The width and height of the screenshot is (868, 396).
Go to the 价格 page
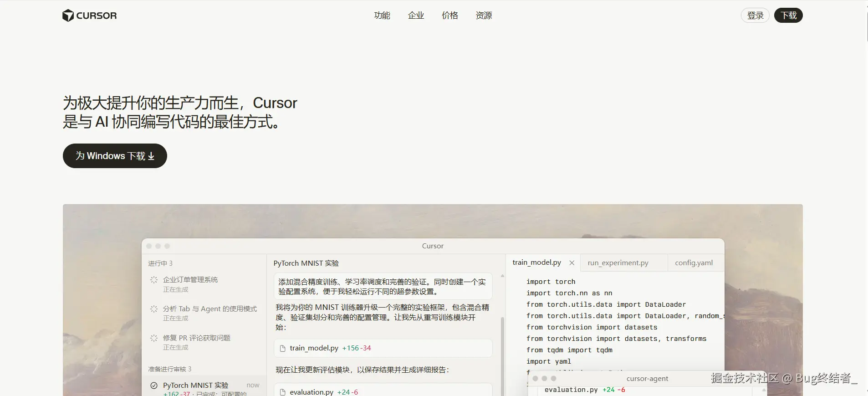pyautogui.click(x=450, y=15)
